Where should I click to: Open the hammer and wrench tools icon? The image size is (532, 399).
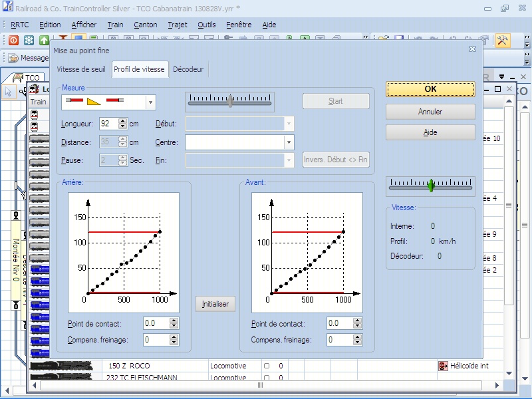502,41
